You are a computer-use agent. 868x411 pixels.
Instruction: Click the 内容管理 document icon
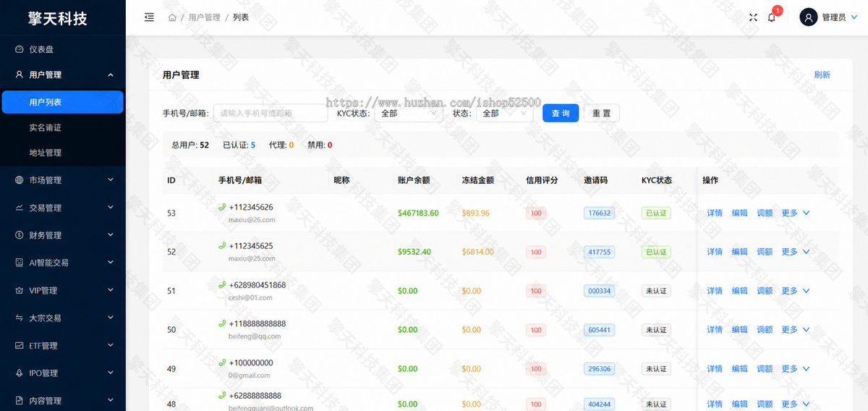[20, 401]
